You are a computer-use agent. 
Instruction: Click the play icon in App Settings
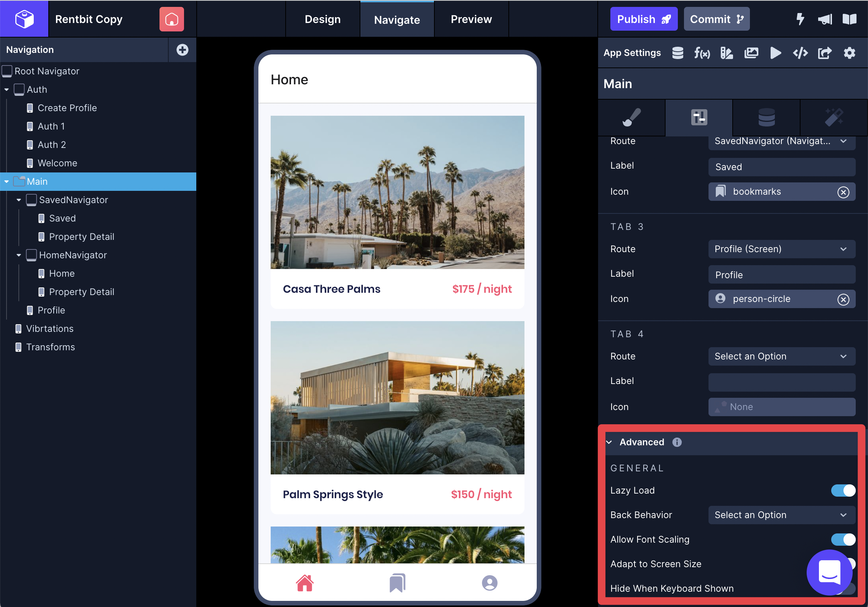coord(775,53)
